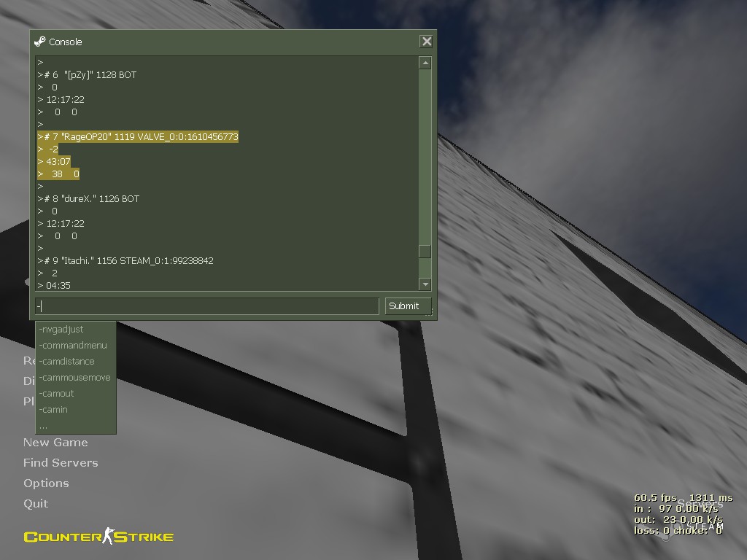
Task: Click the "[pZy]" 1128 BOT line
Action: pyautogui.click(x=88, y=75)
